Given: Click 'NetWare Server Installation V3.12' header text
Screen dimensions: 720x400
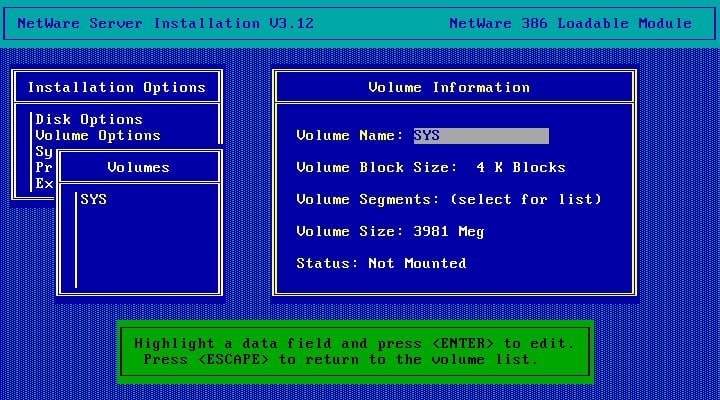Looking at the screenshot, I should pos(166,23).
